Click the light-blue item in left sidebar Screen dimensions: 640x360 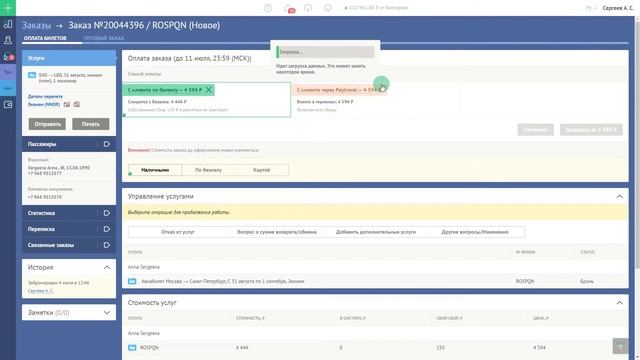click(8, 88)
